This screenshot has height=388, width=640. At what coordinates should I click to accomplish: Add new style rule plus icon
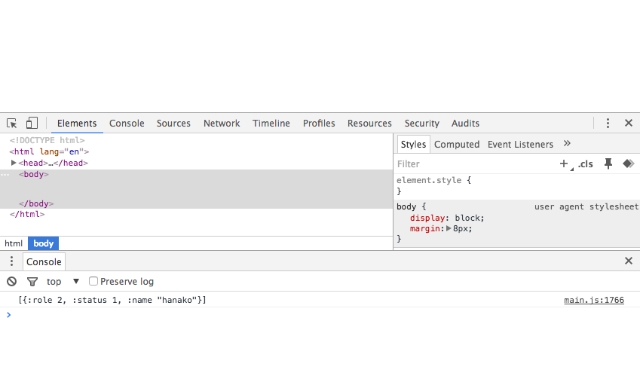pos(564,164)
